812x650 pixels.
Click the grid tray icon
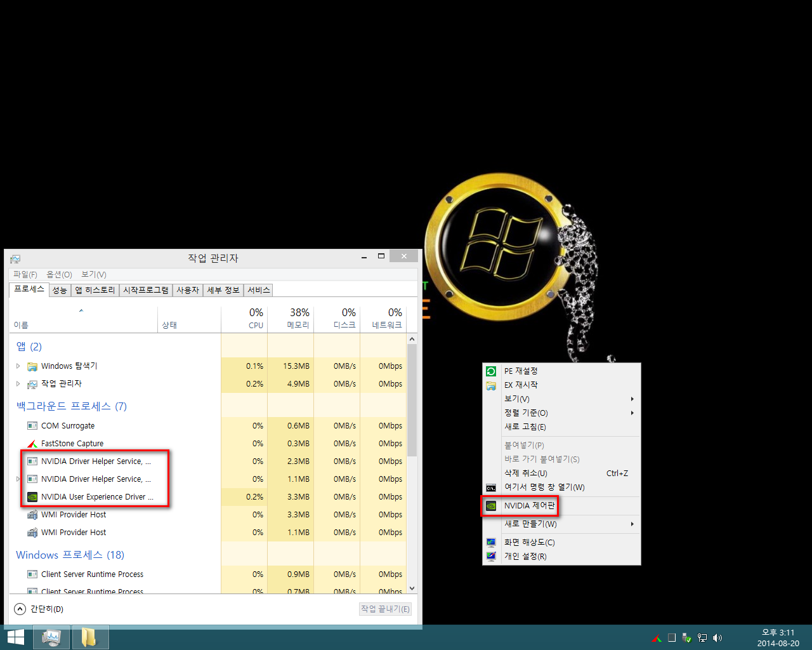point(672,638)
